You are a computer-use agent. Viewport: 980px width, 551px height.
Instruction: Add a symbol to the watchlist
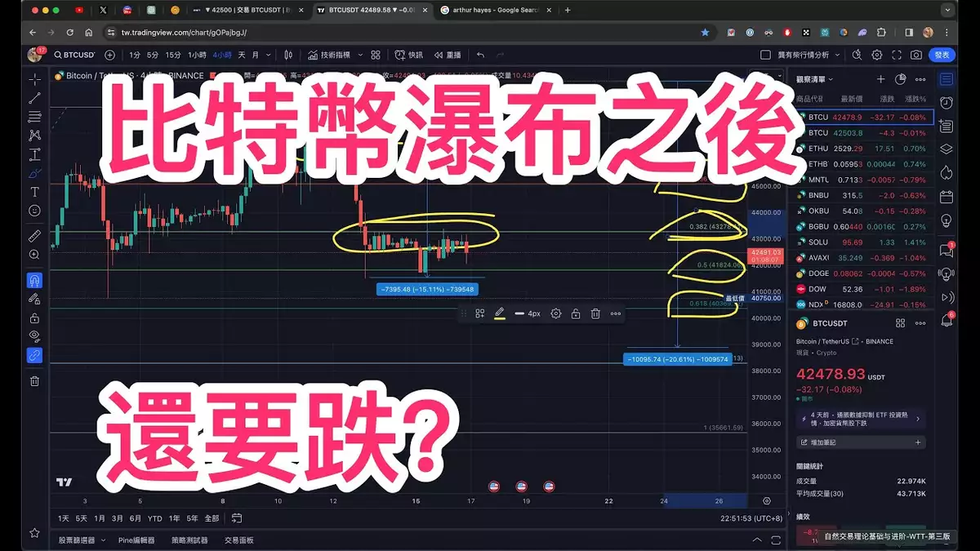(880, 79)
